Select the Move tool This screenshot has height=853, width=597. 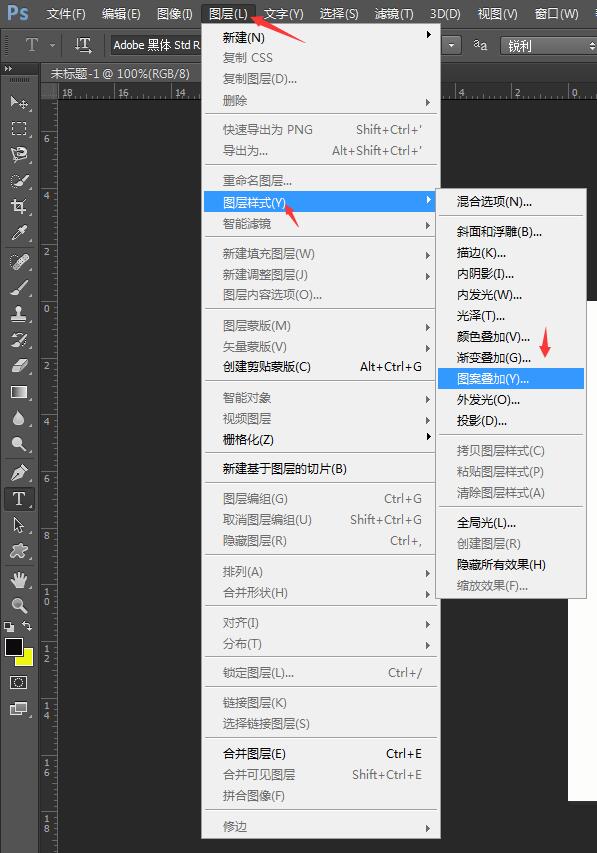point(20,102)
